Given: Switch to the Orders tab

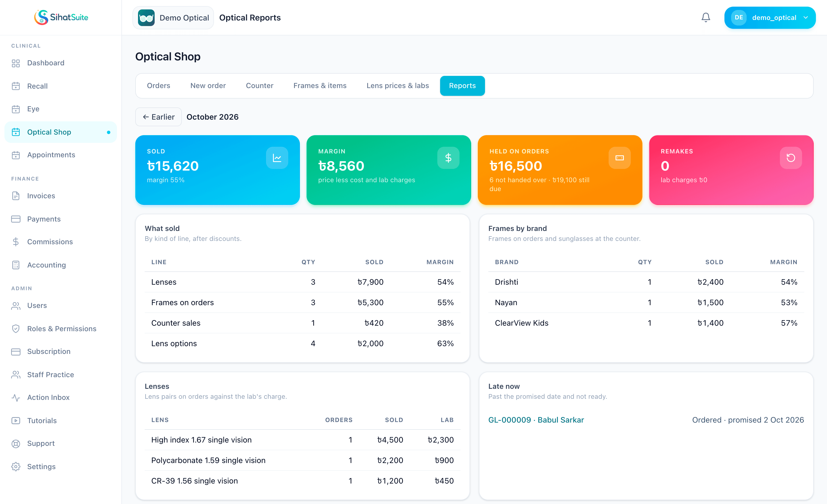Looking at the screenshot, I should click(159, 86).
